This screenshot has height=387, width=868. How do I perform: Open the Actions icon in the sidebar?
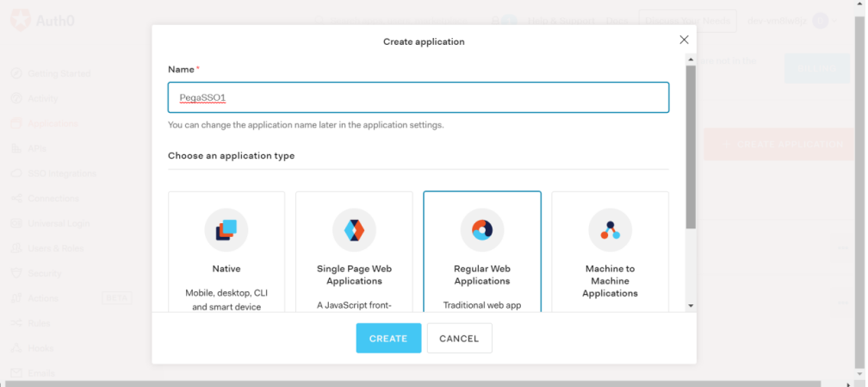17,298
